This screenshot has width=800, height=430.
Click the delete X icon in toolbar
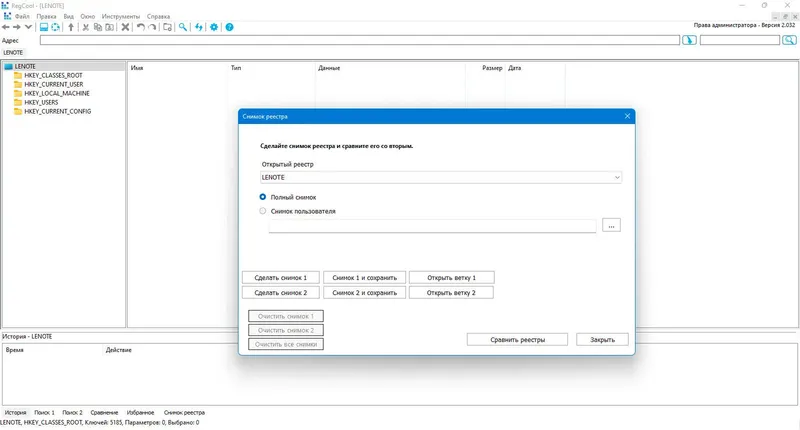click(125, 27)
